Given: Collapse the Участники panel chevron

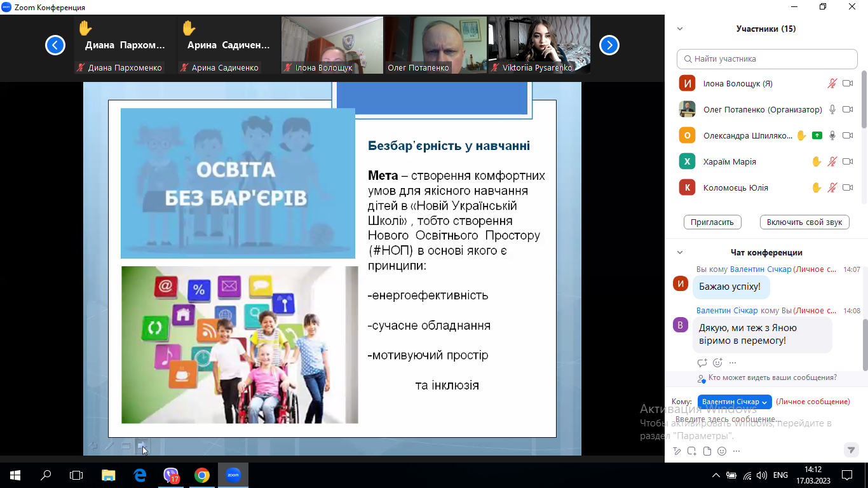Looking at the screenshot, I should [x=680, y=29].
